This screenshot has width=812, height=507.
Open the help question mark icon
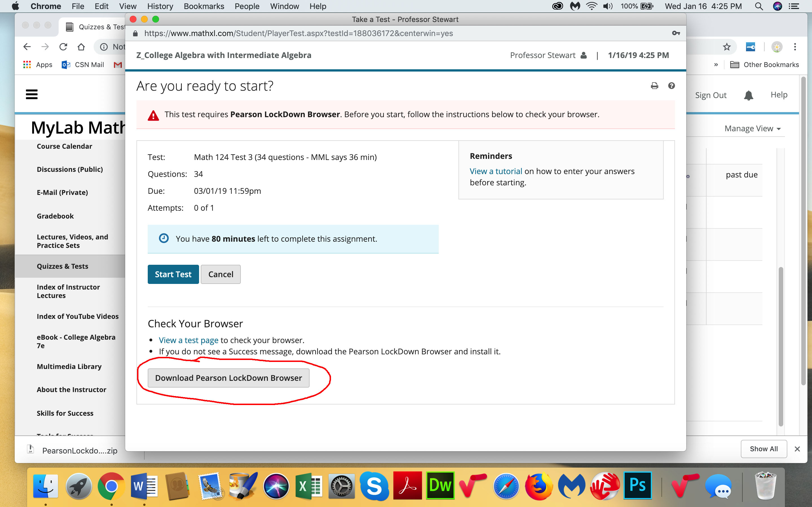click(x=671, y=86)
